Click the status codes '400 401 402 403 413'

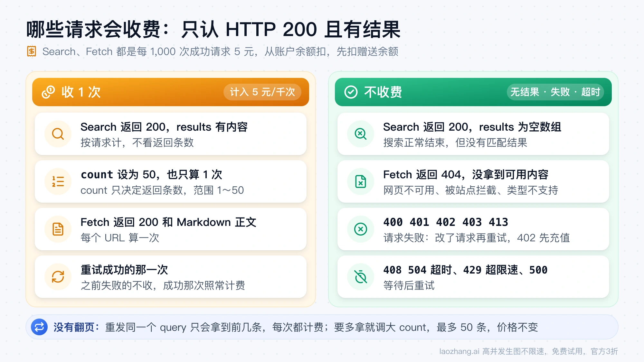pos(446,222)
